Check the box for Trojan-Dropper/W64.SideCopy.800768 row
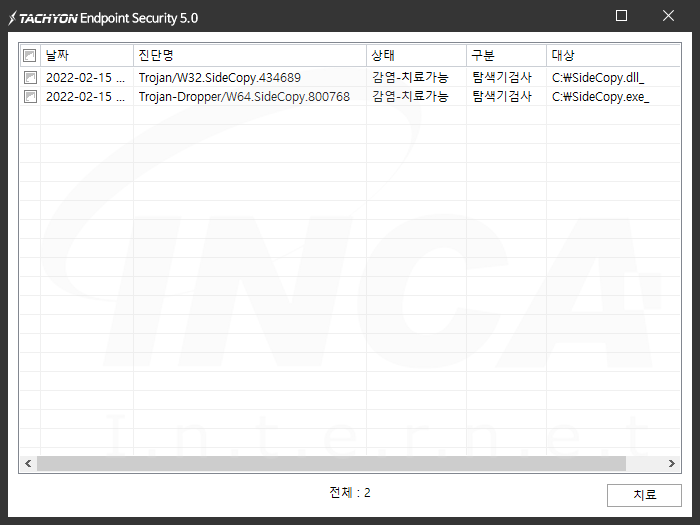 [30, 96]
